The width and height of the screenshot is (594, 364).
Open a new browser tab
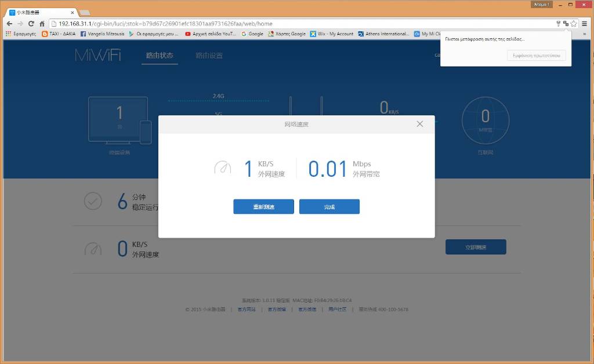[84, 12]
